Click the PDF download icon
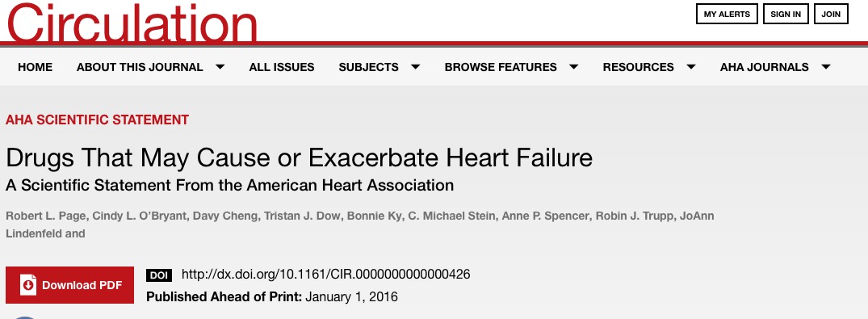Image resolution: width=868 pixels, height=319 pixels. click(28, 284)
